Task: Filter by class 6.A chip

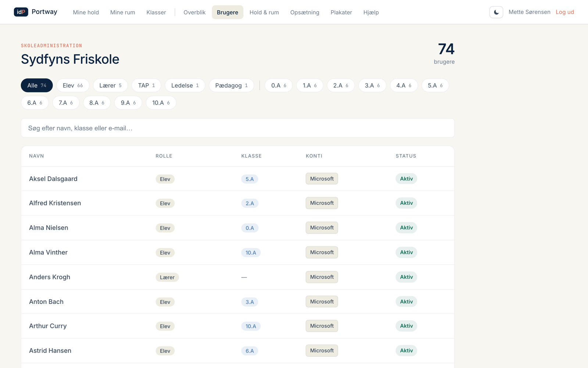Action: tap(35, 103)
